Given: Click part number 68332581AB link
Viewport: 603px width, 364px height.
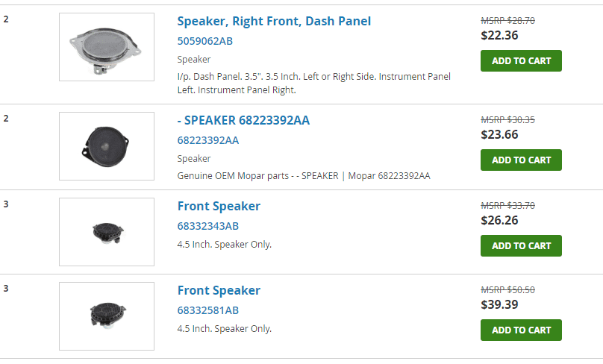Looking at the screenshot, I should point(208,310).
